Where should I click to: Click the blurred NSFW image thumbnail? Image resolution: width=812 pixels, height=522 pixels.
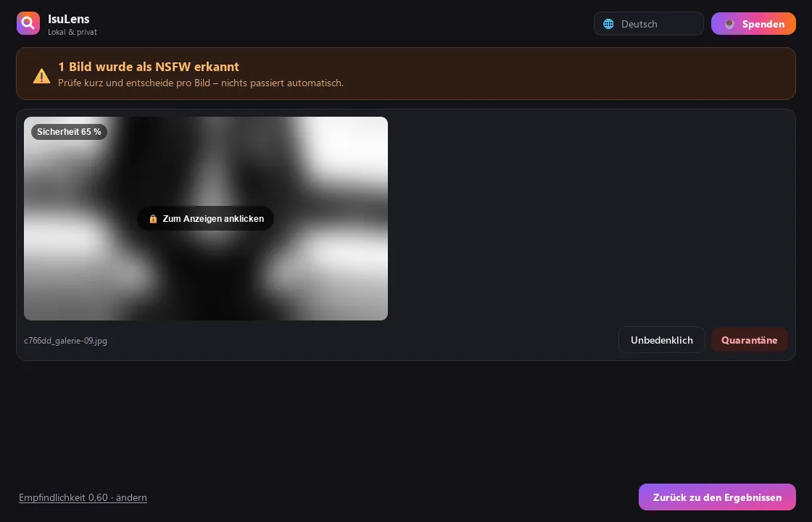pyautogui.click(x=206, y=218)
